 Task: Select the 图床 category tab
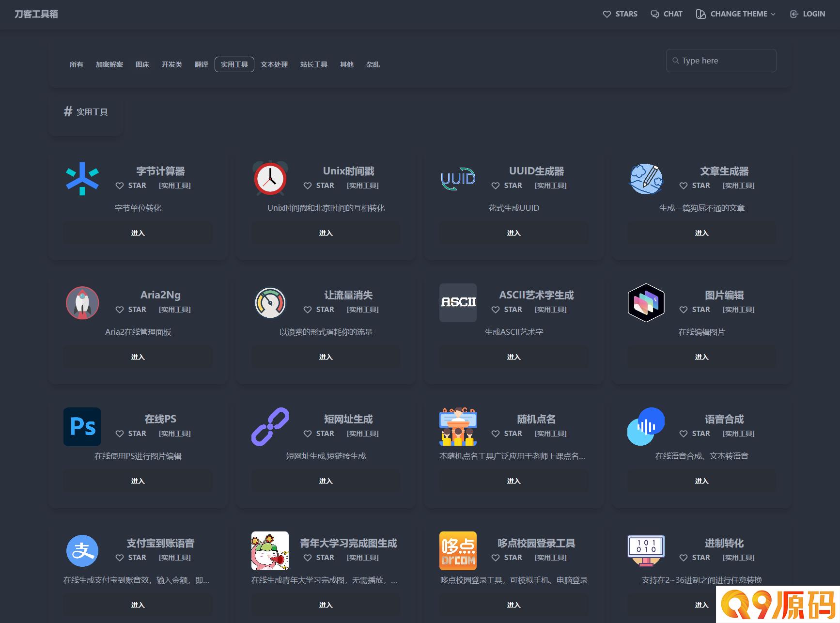(142, 64)
